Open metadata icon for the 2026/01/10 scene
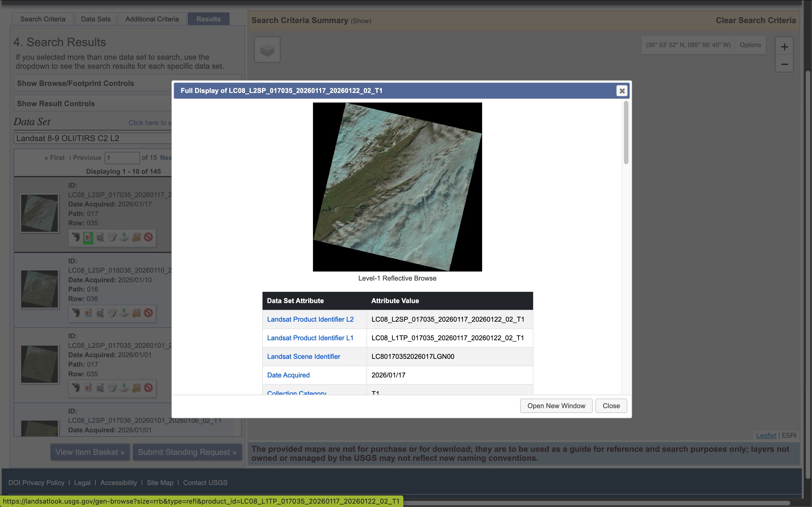This screenshot has height=507, width=812. 112,313
